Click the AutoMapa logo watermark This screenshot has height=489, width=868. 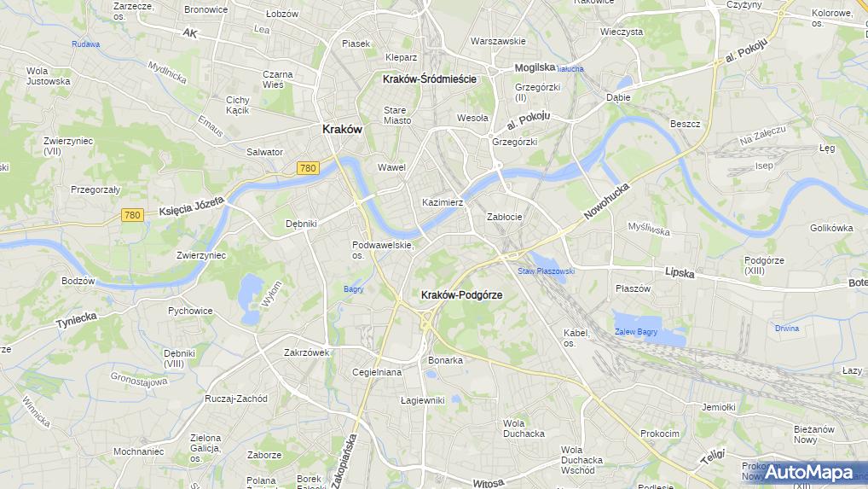(808, 473)
